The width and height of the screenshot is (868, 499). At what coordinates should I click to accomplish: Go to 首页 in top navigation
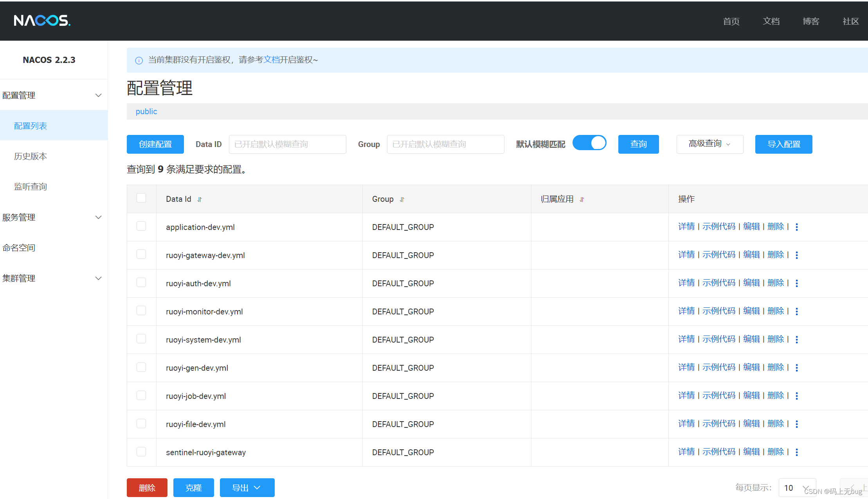pyautogui.click(x=731, y=21)
